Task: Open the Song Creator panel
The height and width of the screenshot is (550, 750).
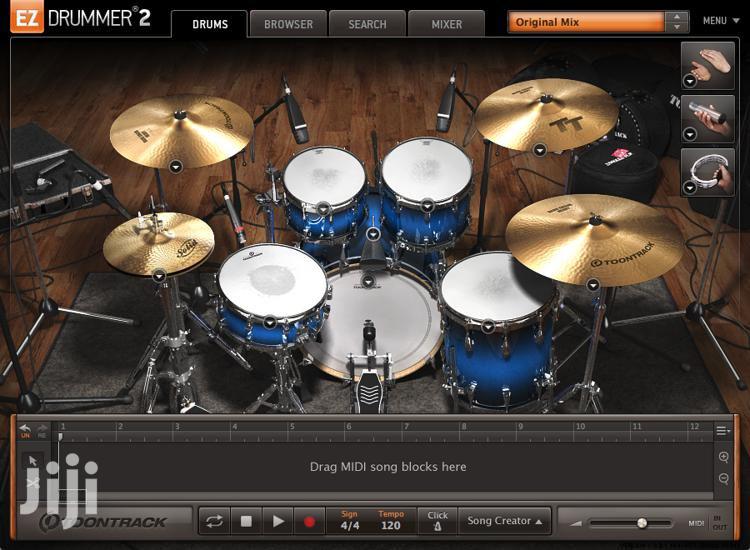Action: 504,521
